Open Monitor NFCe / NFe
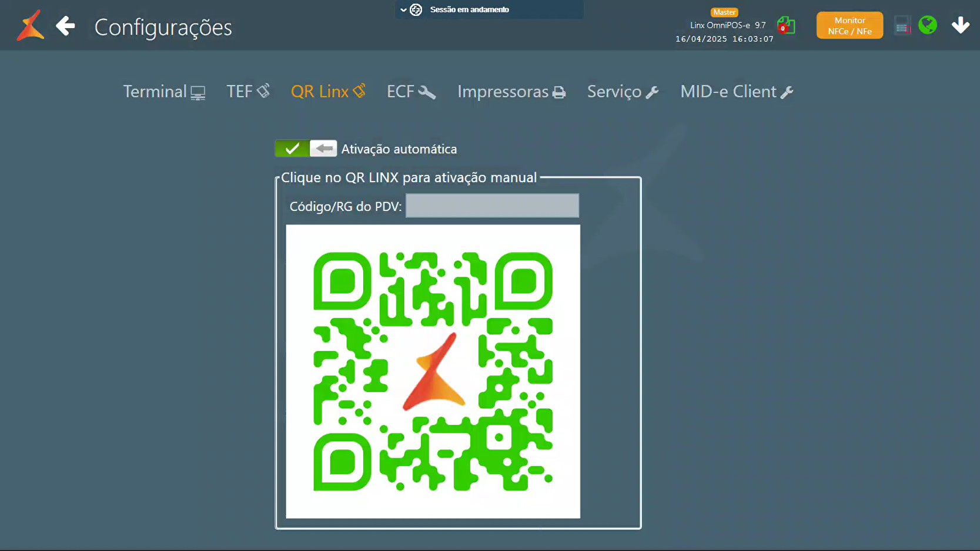 click(x=849, y=25)
